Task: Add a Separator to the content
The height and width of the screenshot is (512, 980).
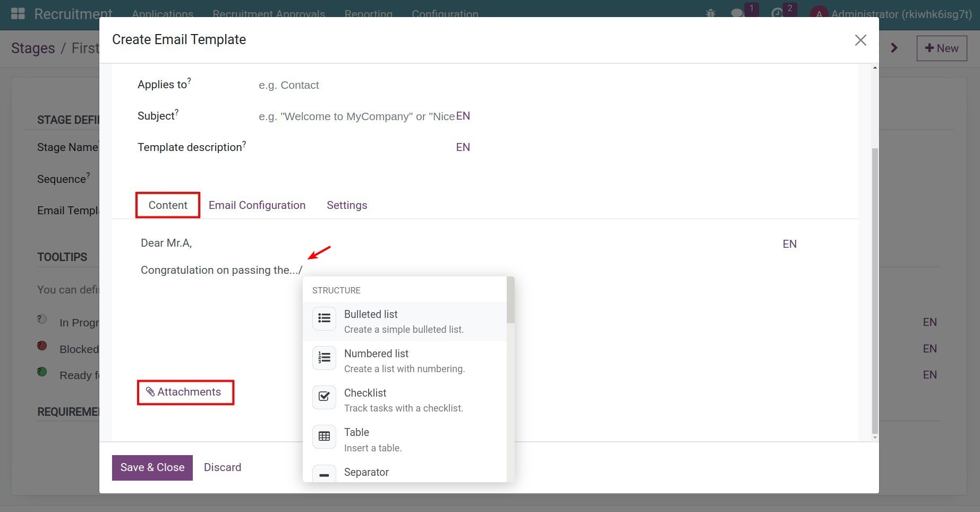Action: tap(367, 472)
